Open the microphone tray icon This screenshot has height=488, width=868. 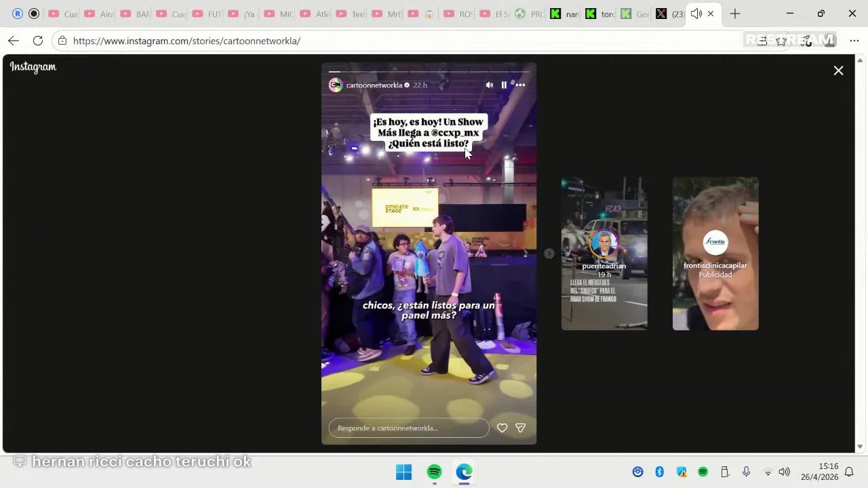click(x=746, y=472)
